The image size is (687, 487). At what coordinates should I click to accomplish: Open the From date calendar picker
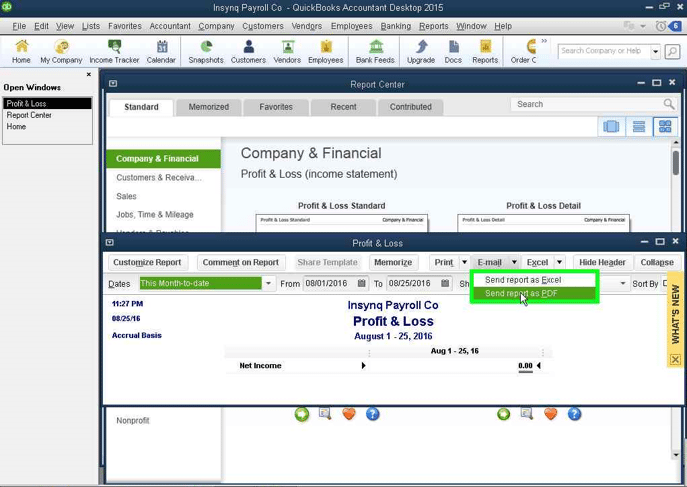tap(361, 283)
